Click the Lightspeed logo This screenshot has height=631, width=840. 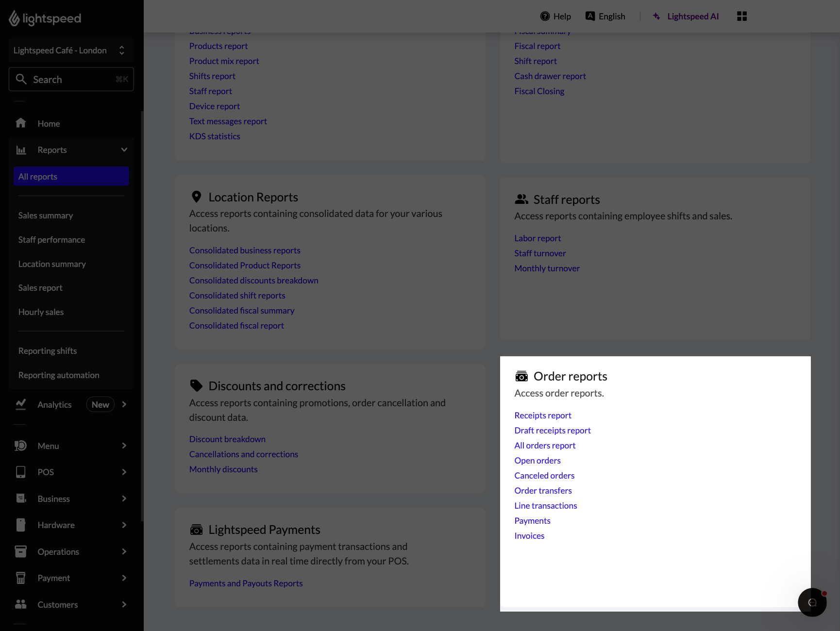pyautogui.click(x=45, y=18)
